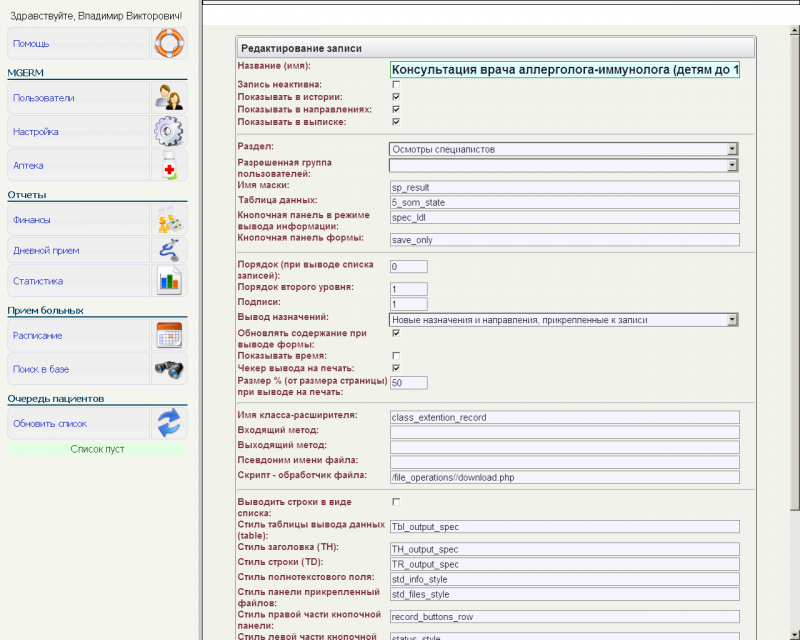Click the Statistics bar chart icon
Screen dimensions: 800x640
pos(168,281)
